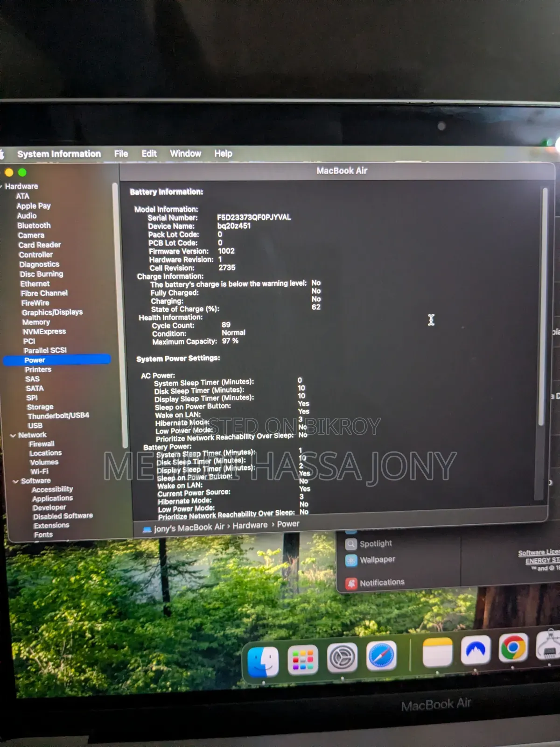
Task: Collapse the Software section
Action: pyautogui.click(x=16, y=481)
